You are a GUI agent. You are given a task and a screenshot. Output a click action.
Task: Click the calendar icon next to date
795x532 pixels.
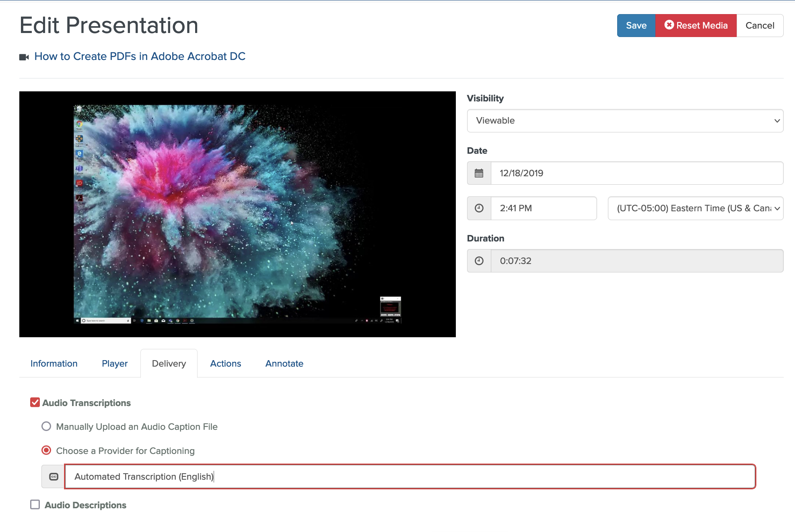click(479, 173)
